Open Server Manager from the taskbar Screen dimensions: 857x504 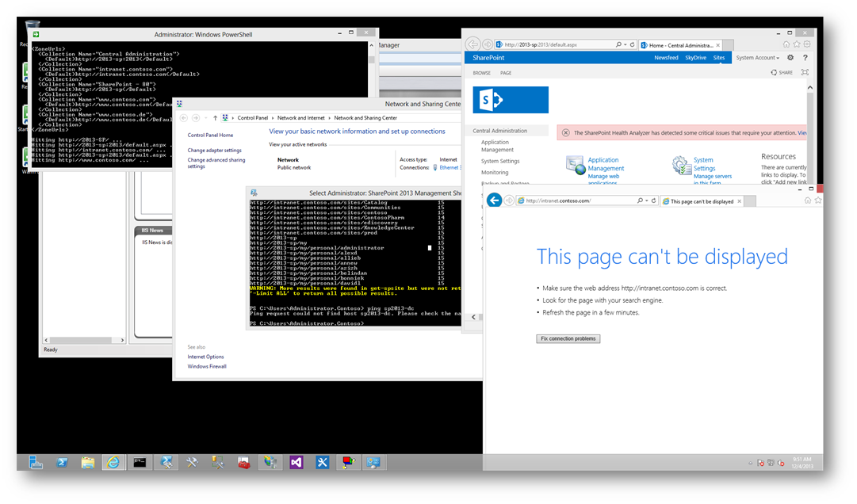coord(36,463)
